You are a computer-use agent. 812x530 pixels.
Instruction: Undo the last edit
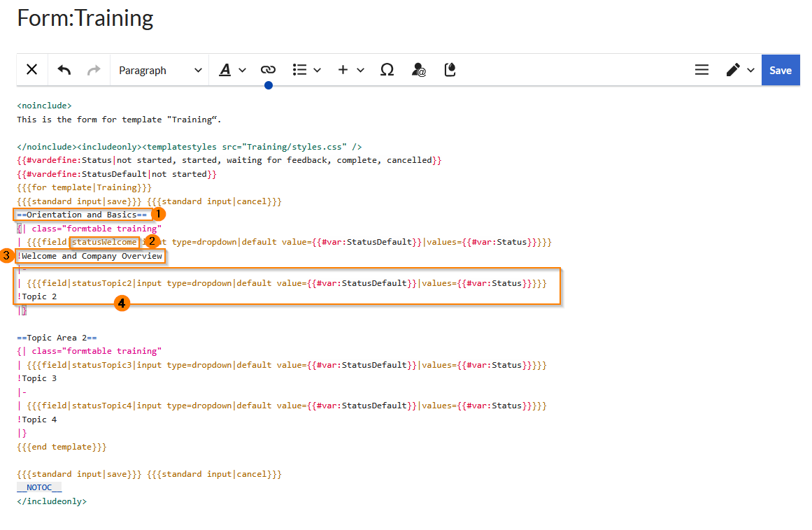64,70
